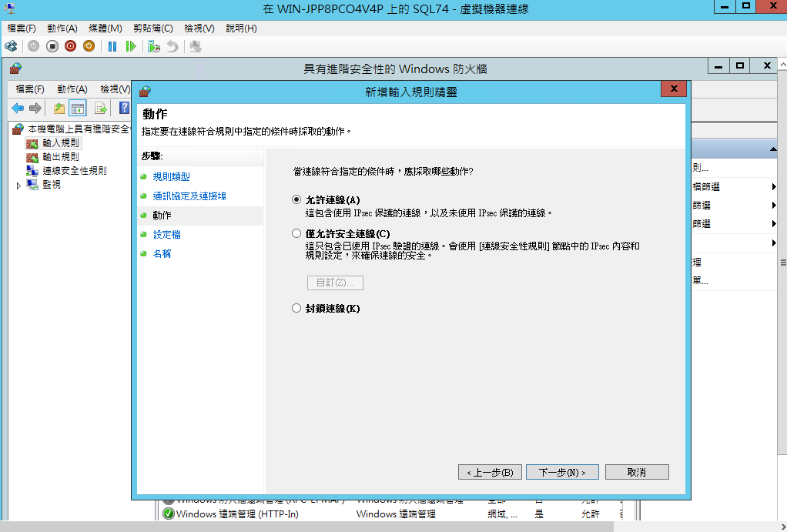Select 監視 tree item

point(51,185)
